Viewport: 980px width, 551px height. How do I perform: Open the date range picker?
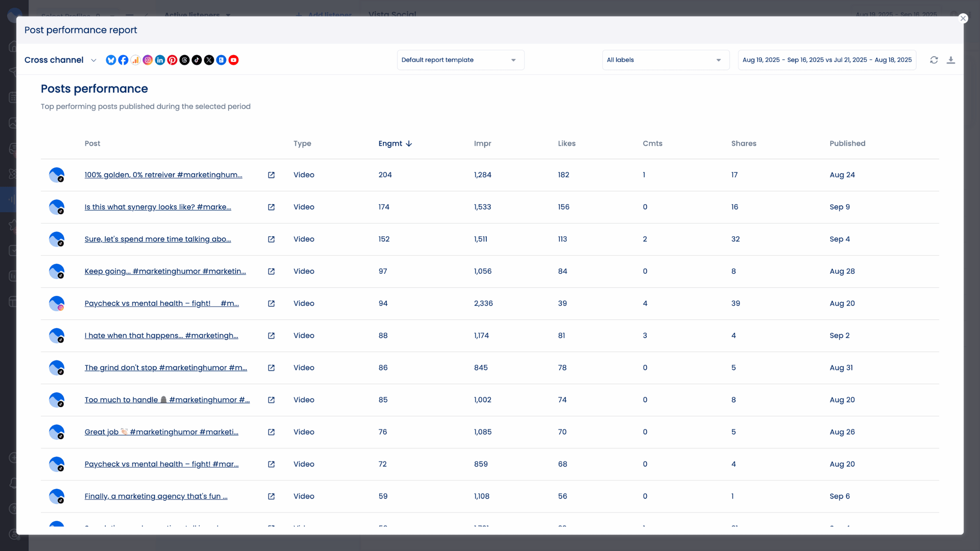[x=827, y=60]
